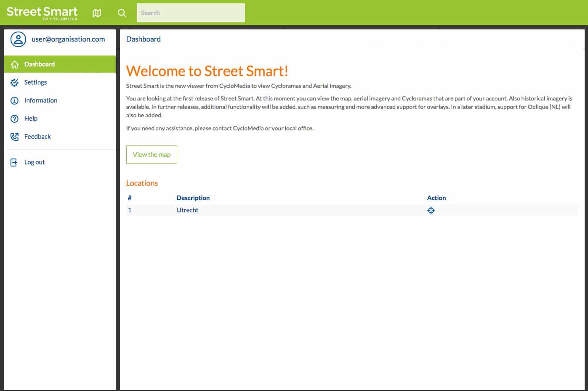Click the Action column header
Viewport: 588px width, 391px height.
436,198
